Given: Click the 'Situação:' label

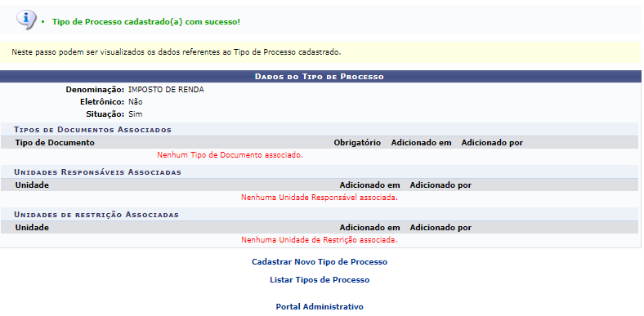Looking at the screenshot, I should click(x=105, y=114).
